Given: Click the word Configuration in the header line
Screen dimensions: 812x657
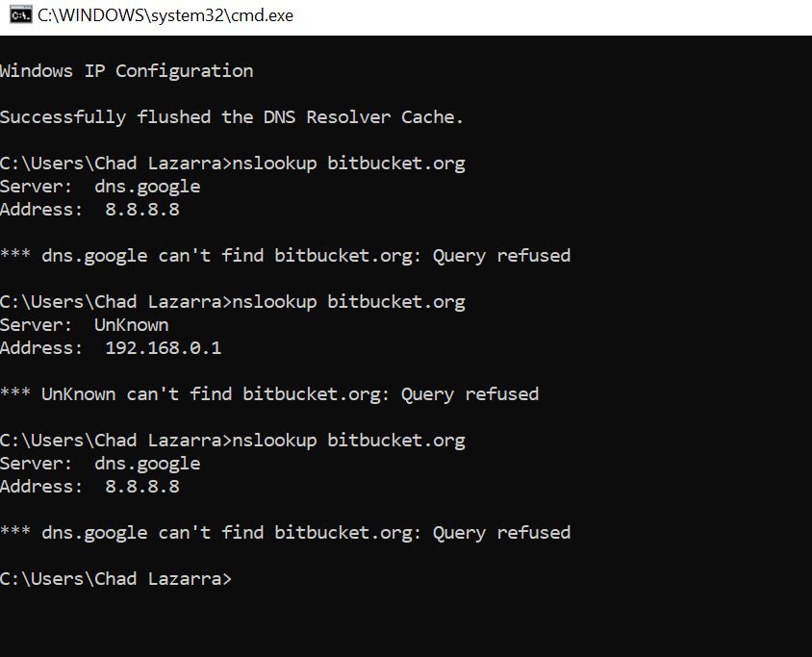Looking at the screenshot, I should [185, 71].
